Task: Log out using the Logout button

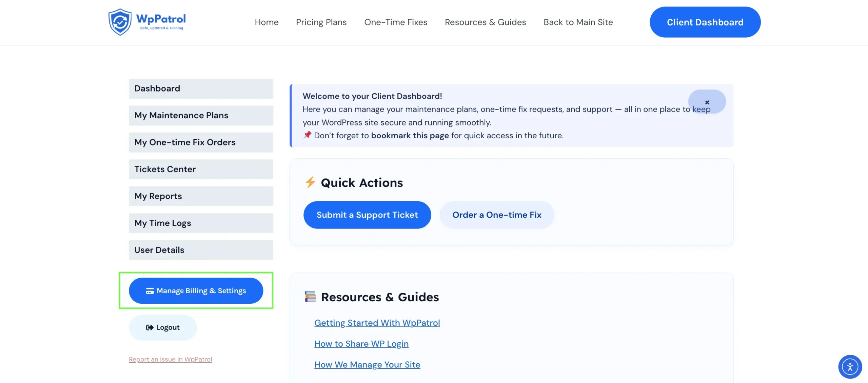Action: tap(163, 327)
